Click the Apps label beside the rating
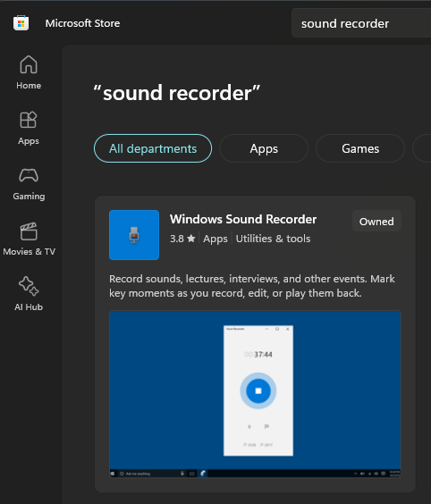Image resolution: width=431 pixels, height=504 pixels. pyautogui.click(x=215, y=239)
